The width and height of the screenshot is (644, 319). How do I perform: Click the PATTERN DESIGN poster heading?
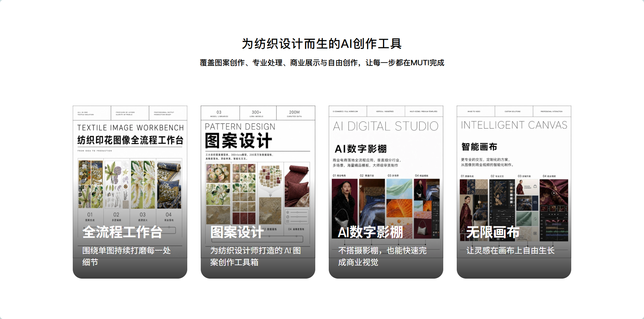[240, 127]
